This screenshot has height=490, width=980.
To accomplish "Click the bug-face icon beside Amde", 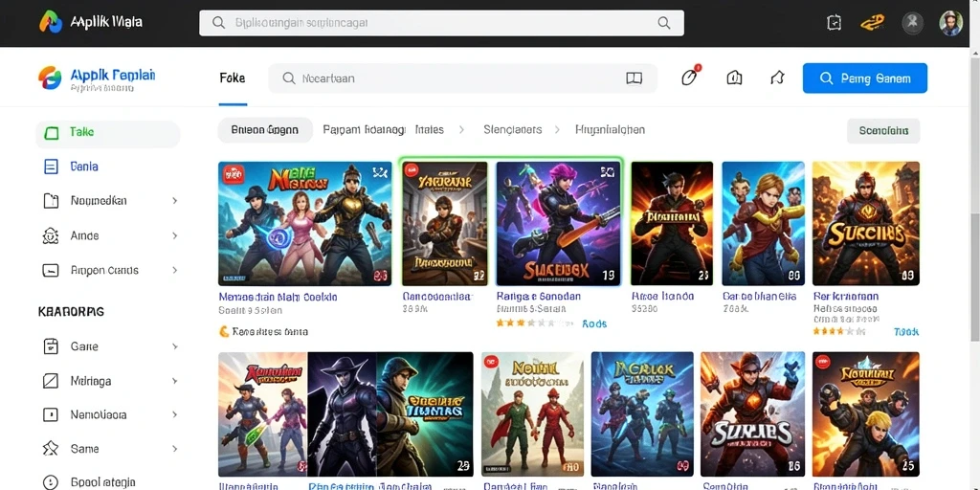I will tap(51, 235).
